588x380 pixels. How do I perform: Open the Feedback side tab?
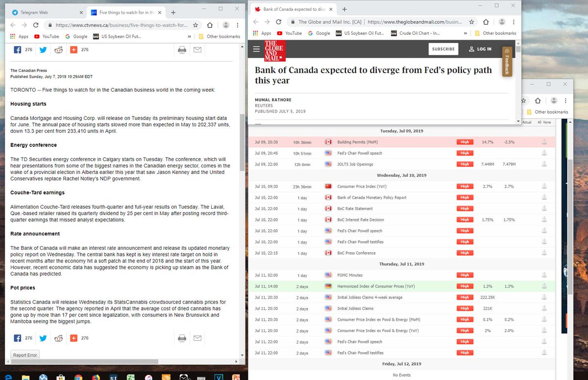[507, 62]
